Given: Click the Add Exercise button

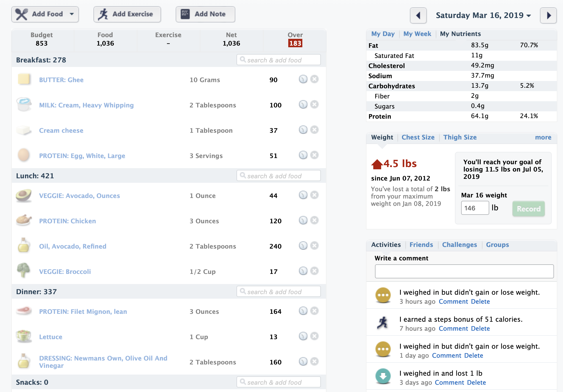Looking at the screenshot, I should click(x=127, y=14).
